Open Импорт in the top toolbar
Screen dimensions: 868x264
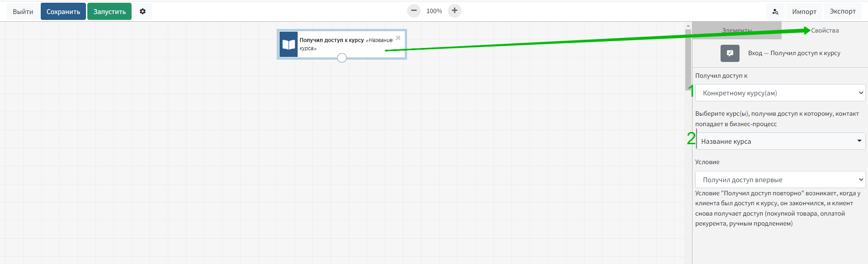pos(804,12)
